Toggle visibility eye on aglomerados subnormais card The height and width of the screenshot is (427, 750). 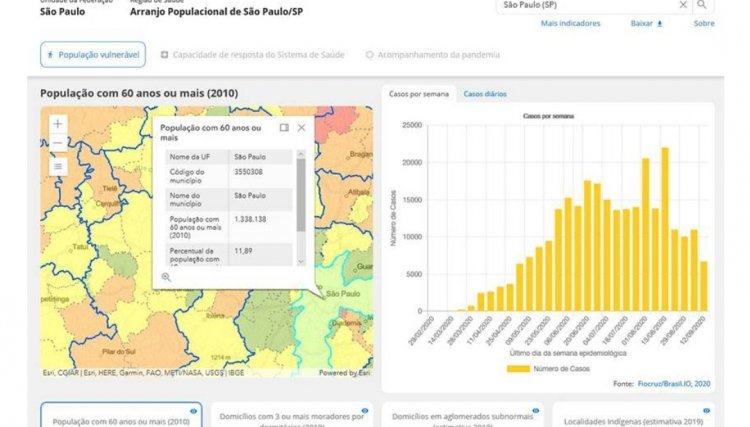[x=536, y=411]
